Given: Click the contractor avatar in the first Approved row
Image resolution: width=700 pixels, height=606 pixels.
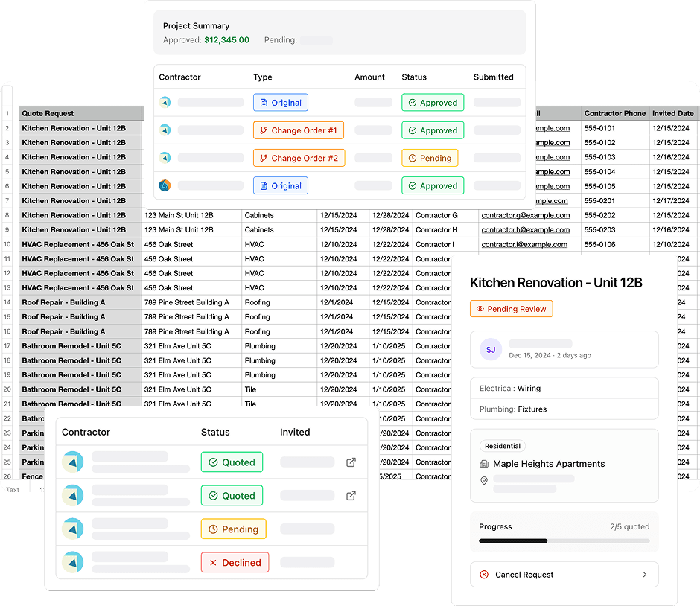Looking at the screenshot, I should pyautogui.click(x=165, y=102).
